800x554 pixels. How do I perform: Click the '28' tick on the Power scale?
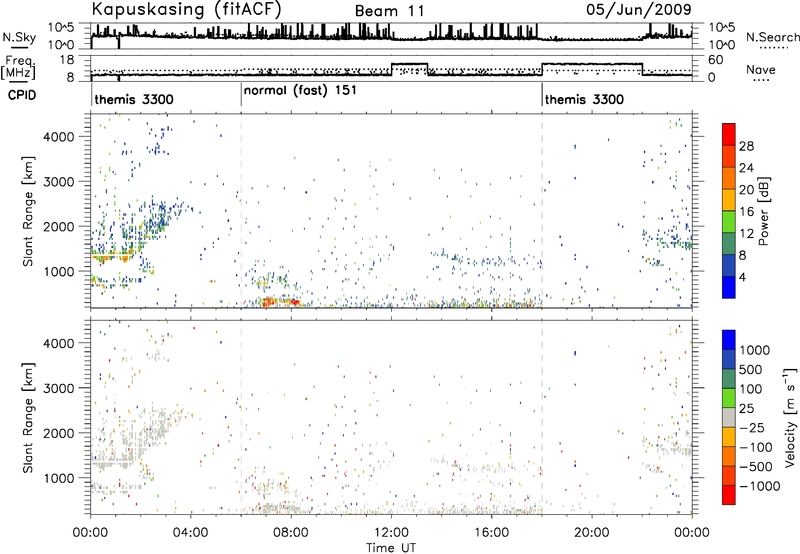tap(746, 146)
